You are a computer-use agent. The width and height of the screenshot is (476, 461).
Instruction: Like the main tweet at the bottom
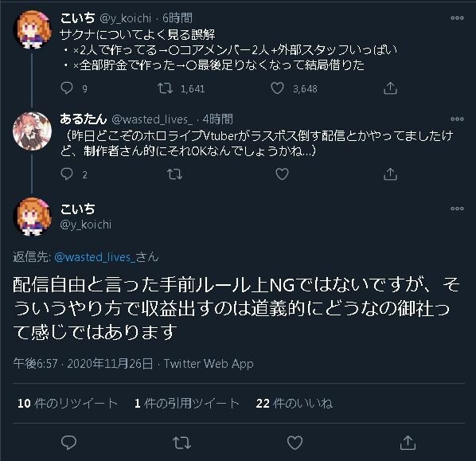295,443
